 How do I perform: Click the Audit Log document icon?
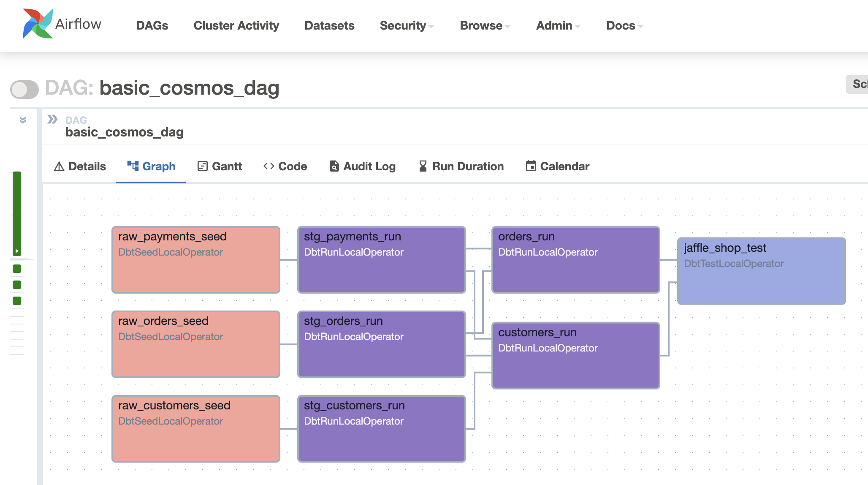(334, 166)
